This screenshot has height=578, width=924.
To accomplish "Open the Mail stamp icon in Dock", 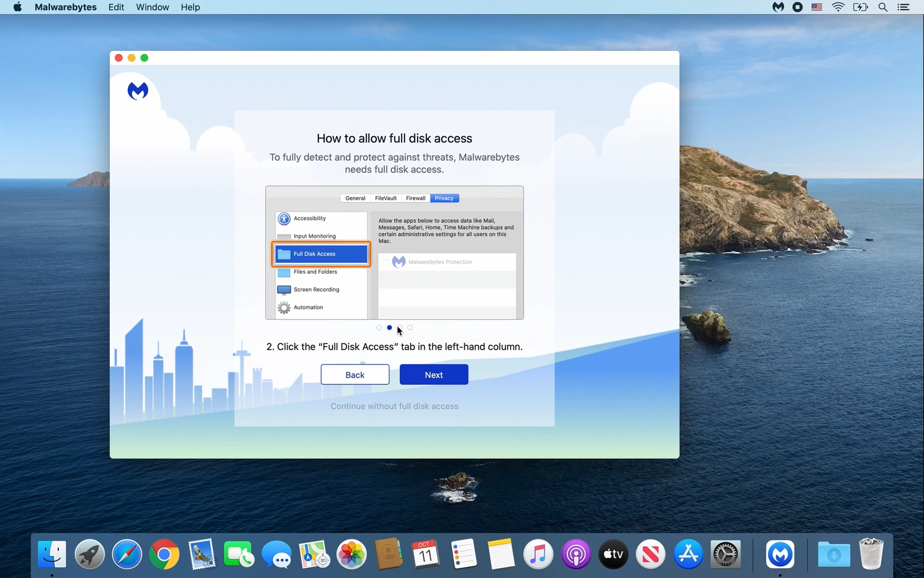I will (202, 554).
